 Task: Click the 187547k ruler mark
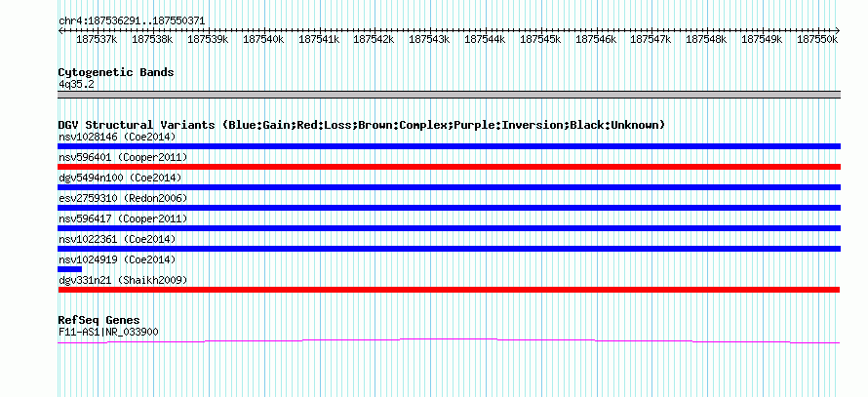click(x=651, y=39)
